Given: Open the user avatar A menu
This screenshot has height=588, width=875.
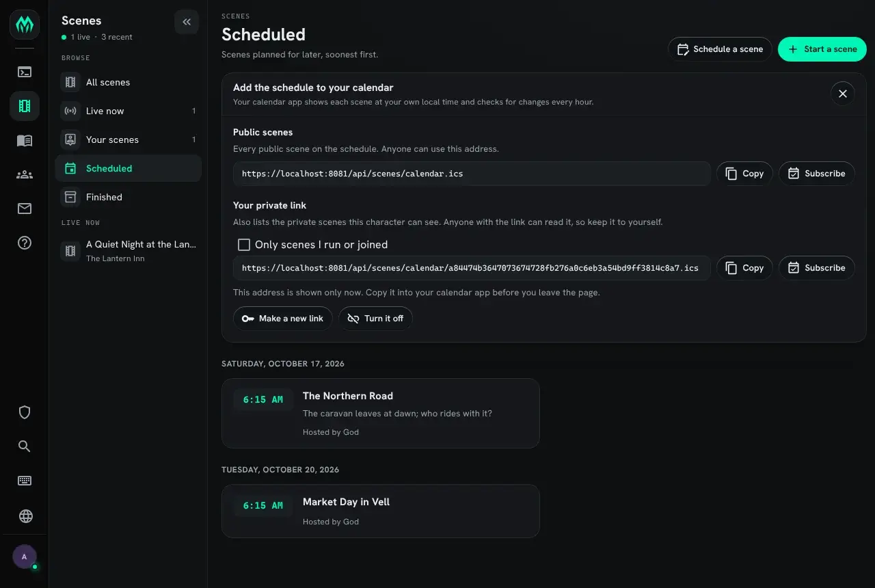Looking at the screenshot, I should tap(25, 557).
